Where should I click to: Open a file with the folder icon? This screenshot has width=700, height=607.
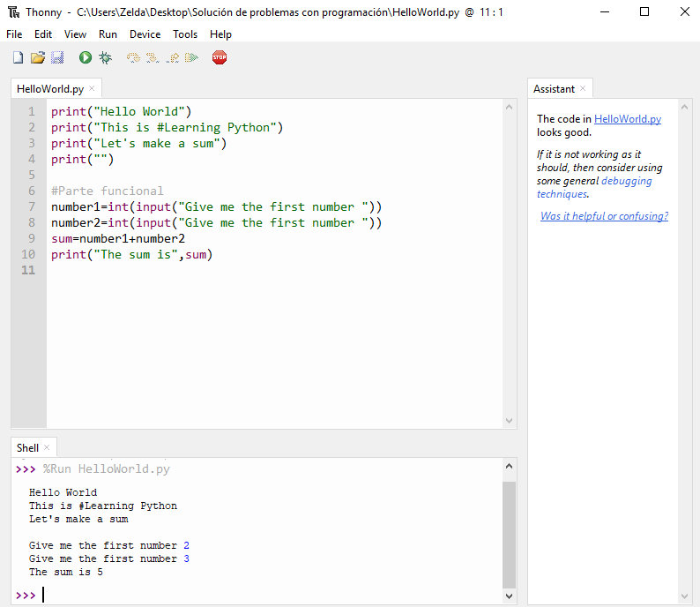(37, 57)
